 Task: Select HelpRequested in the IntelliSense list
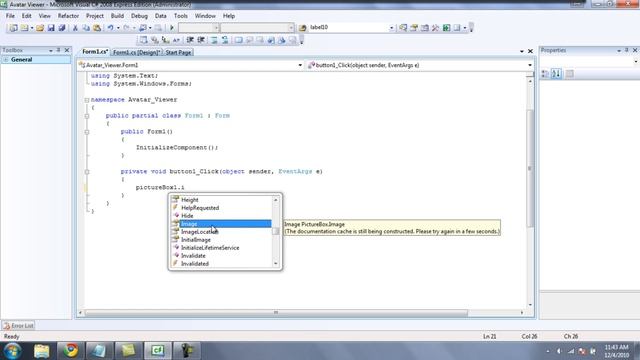[x=221, y=208]
